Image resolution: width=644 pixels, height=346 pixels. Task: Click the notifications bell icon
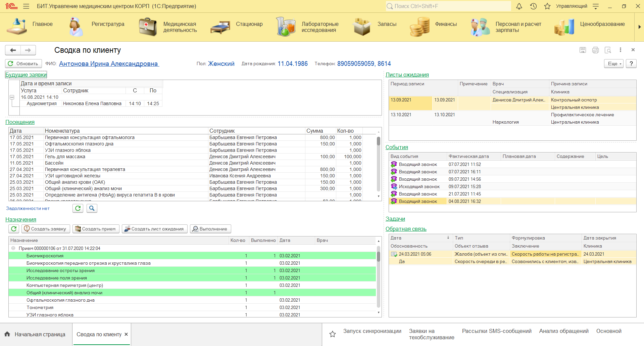(x=519, y=6)
